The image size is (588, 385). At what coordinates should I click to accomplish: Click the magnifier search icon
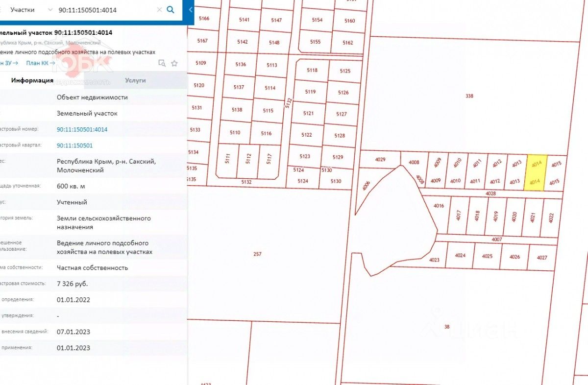pos(171,10)
